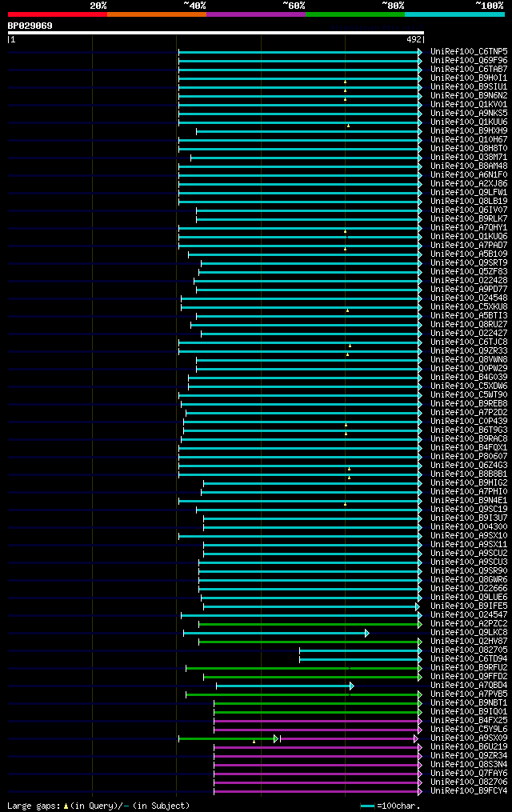Select the UniRef100_A9PD77 label
Viewport: 512px width, 812px height.
pyautogui.click(x=469, y=290)
